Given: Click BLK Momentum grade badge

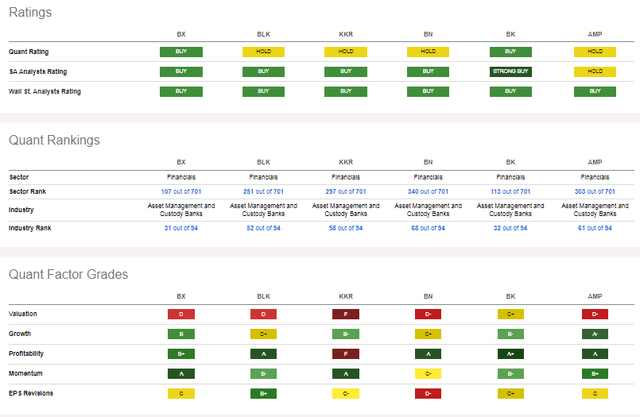Looking at the screenshot, I should (263, 374).
